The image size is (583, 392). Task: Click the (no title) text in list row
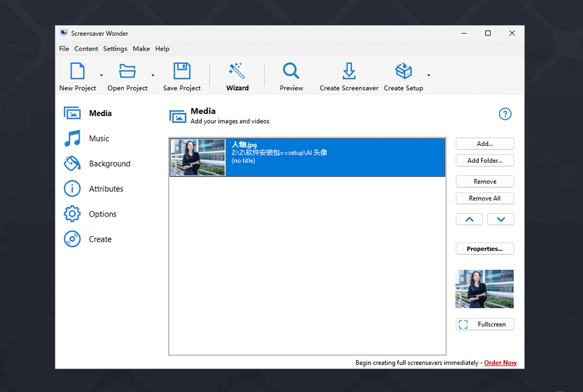click(243, 161)
